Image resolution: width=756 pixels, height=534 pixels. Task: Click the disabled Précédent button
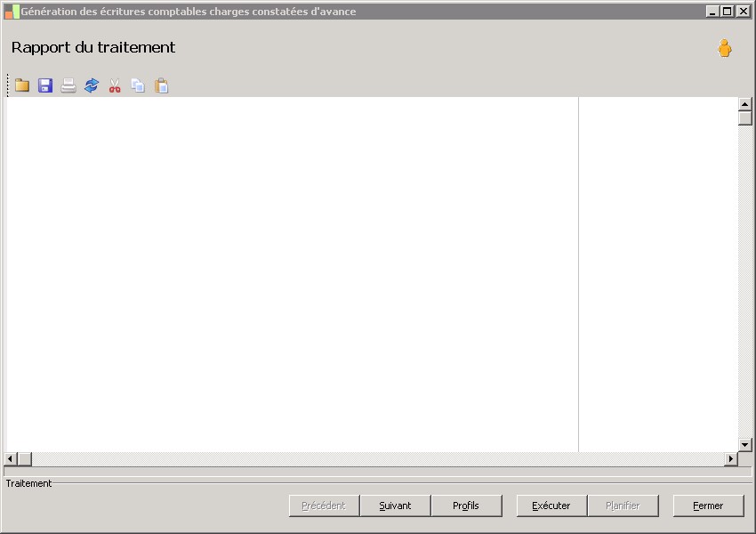tap(324, 506)
